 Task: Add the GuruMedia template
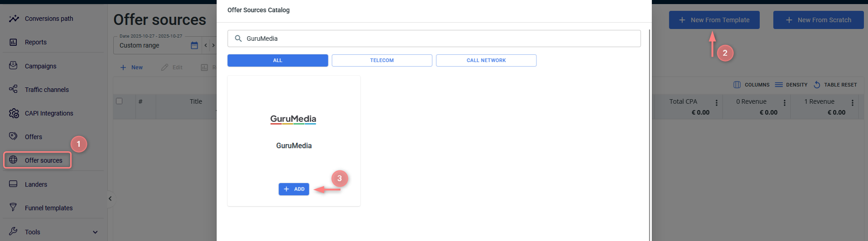coord(294,189)
